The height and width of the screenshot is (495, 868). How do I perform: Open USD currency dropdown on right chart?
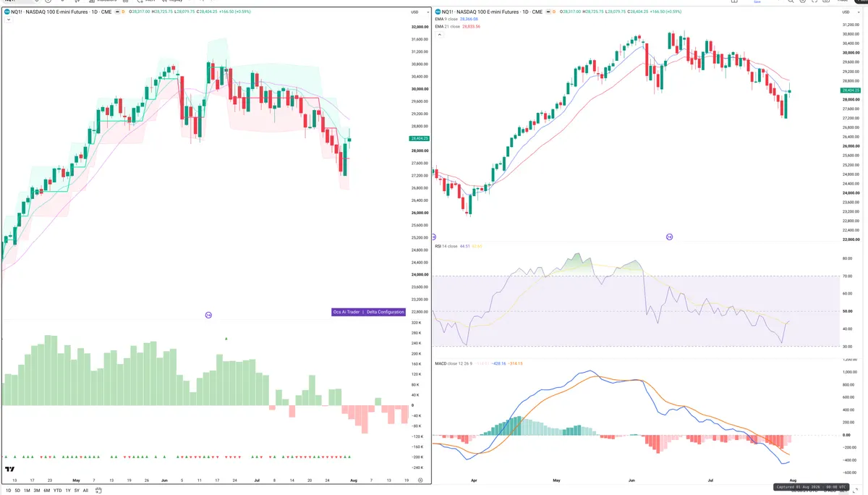[849, 12]
